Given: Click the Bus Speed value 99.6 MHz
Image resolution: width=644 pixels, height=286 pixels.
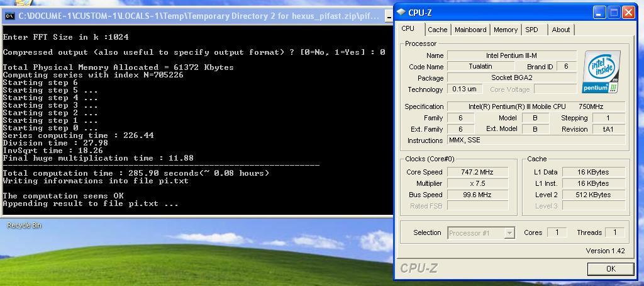Looking at the screenshot, I should 478,195.
